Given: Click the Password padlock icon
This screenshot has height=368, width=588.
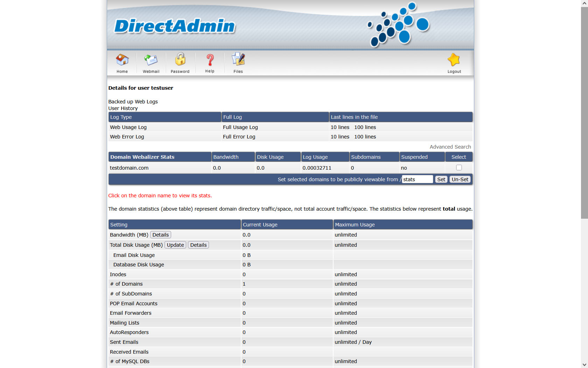Looking at the screenshot, I should 180,60.
